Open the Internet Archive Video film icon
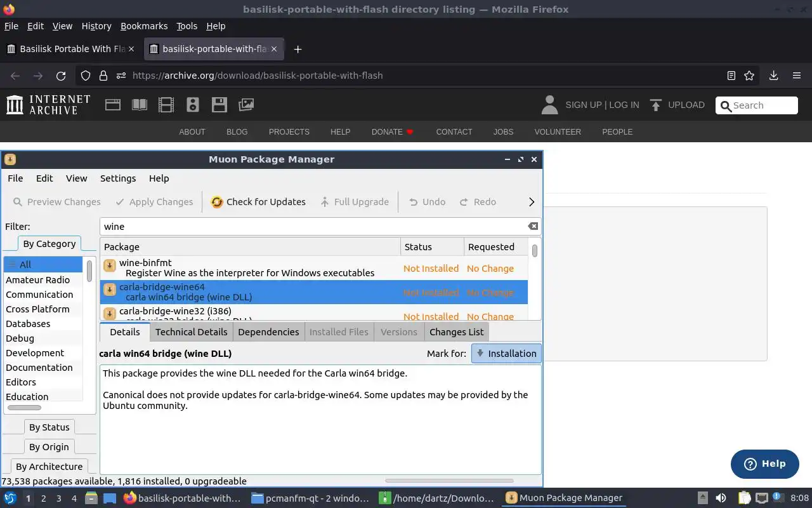The width and height of the screenshot is (812, 508). [166, 105]
